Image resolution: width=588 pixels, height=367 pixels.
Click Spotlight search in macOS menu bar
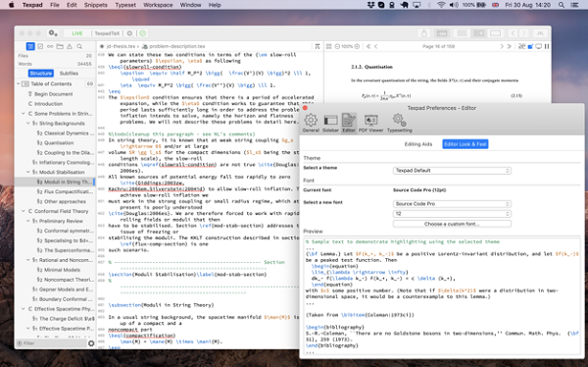tap(561, 5)
